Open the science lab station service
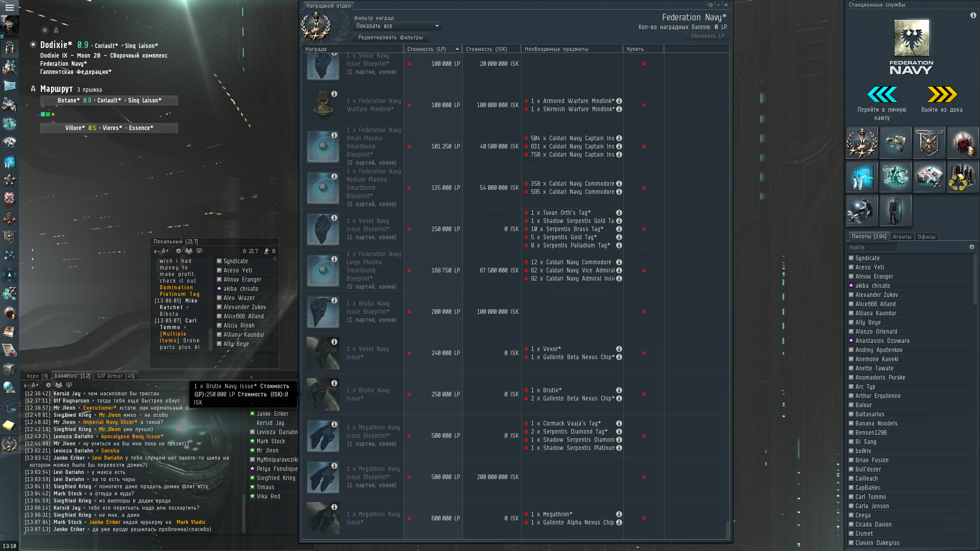This screenshot has height=551, width=980. 862,177
